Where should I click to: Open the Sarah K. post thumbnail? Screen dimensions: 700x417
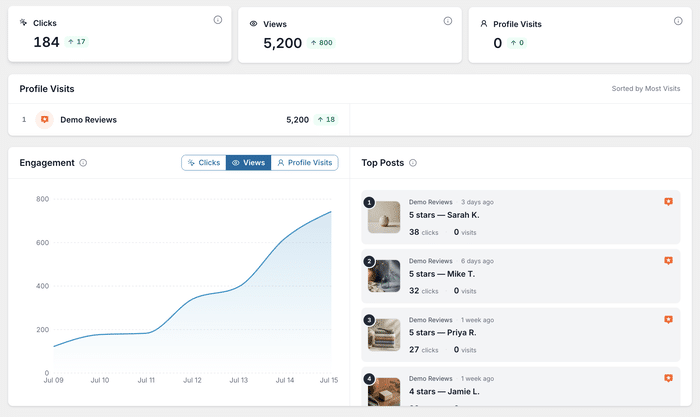tap(383, 217)
